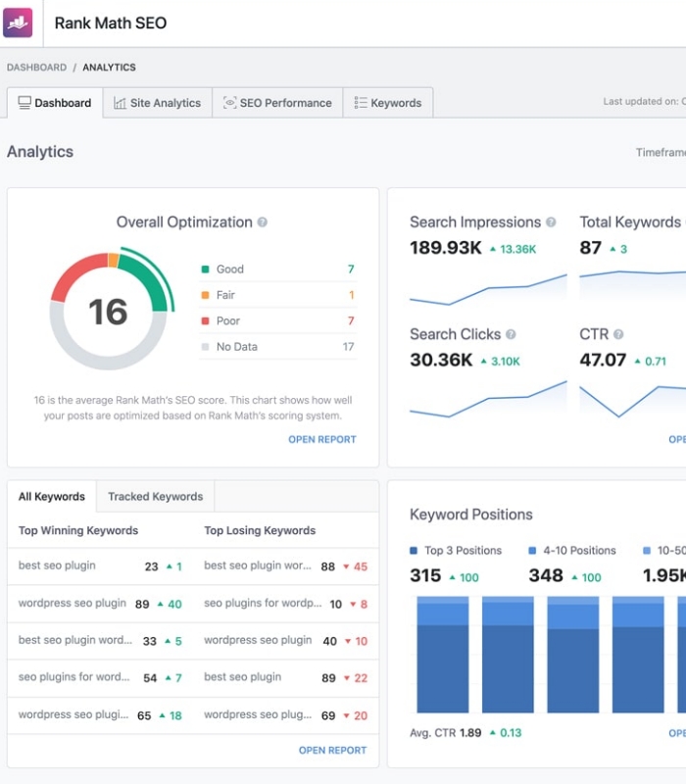This screenshot has width=686, height=784.
Task: Select the Tracked Keywords tab
Action: coord(156,497)
